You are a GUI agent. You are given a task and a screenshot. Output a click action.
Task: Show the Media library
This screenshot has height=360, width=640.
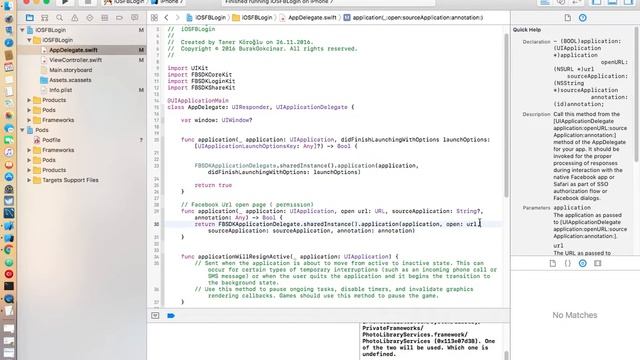point(598,263)
